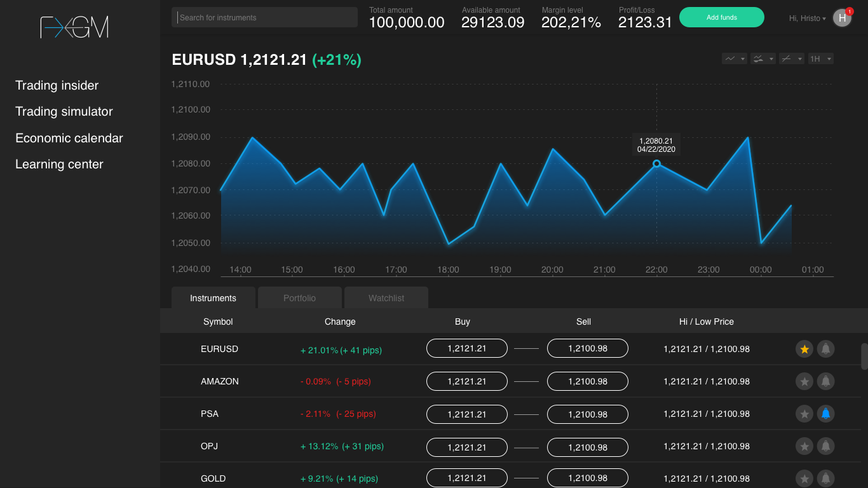The width and height of the screenshot is (868, 488).
Task: Open the 1H timeframe dropdown
Action: 820,58
